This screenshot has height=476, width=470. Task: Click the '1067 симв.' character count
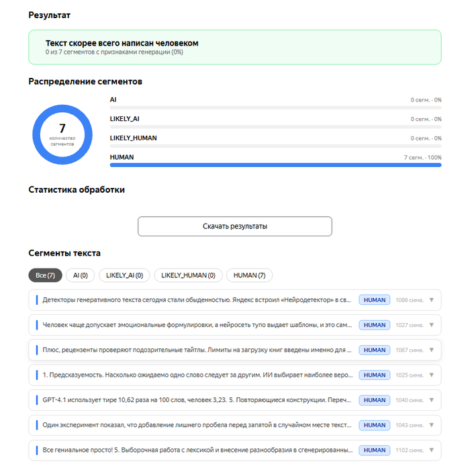click(410, 350)
